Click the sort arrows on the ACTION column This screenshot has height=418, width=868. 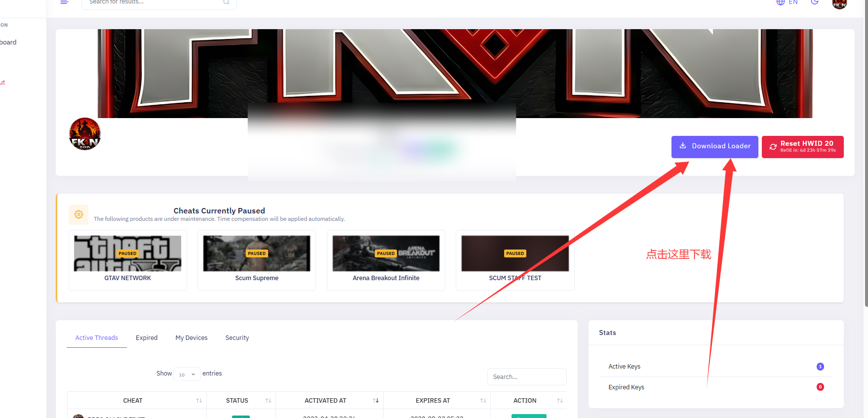pos(560,401)
